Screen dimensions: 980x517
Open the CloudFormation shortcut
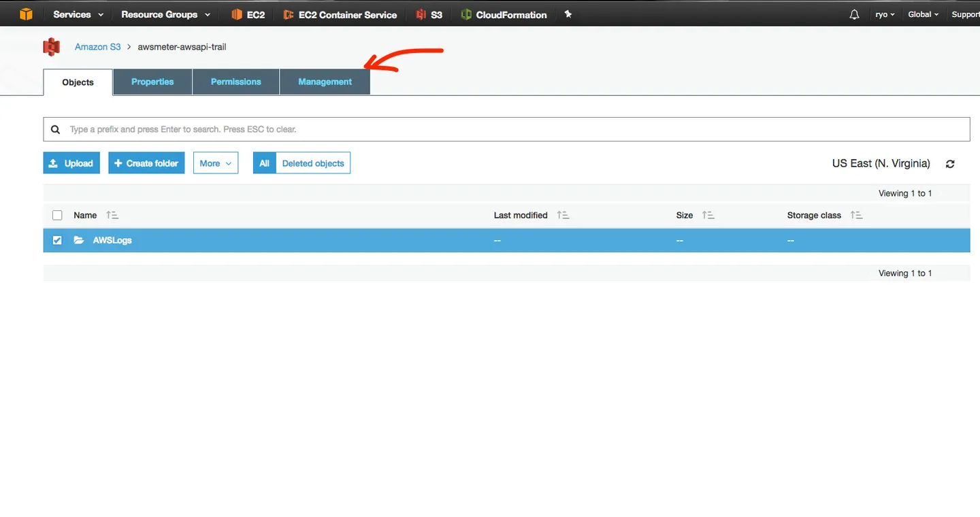click(504, 14)
